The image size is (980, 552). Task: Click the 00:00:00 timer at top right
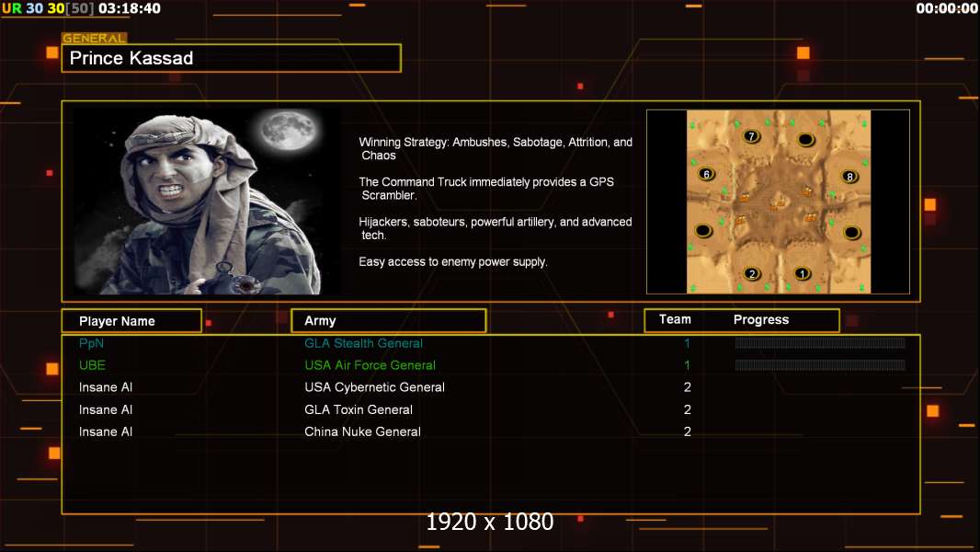[x=946, y=9]
